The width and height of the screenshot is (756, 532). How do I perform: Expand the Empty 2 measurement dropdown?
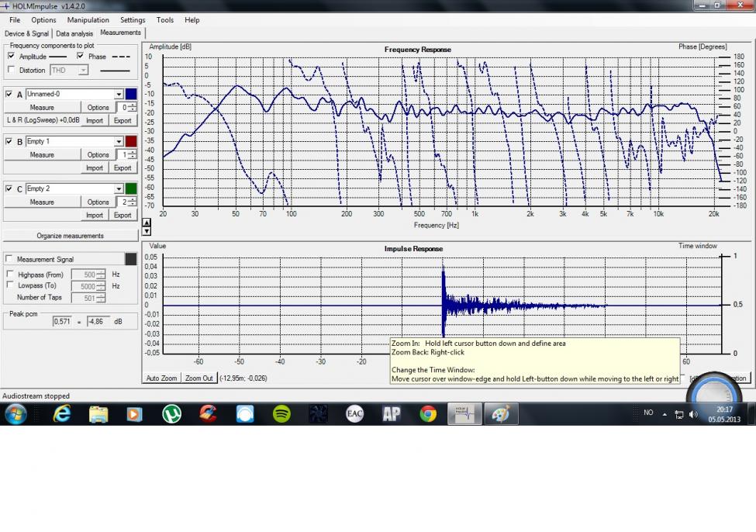[119, 189]
